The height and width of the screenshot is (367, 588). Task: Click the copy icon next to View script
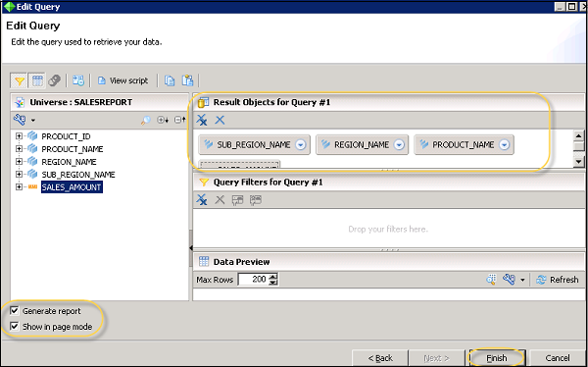[x=170, y=80]
